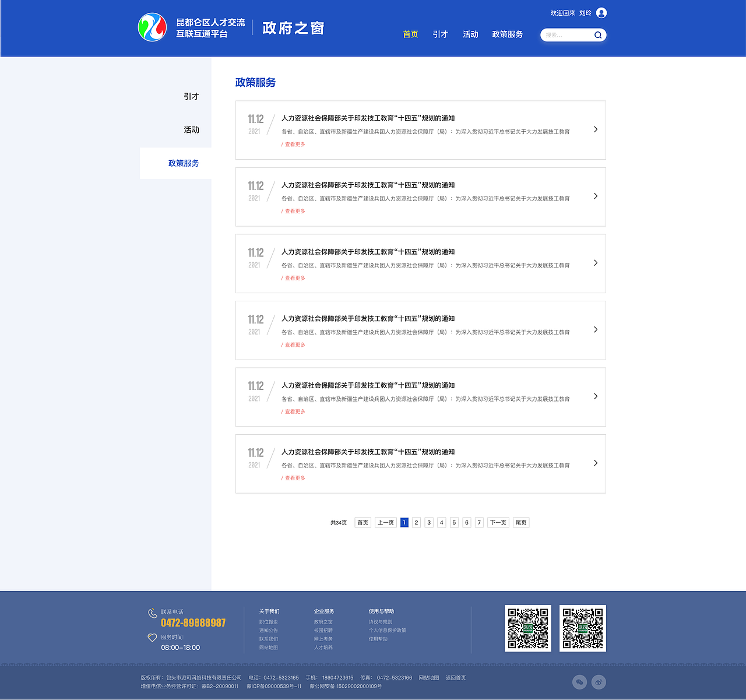Viewport: 746px width, 700px height.
Task: Click the chevron arrow on the fifth notice
Action: 596,396
